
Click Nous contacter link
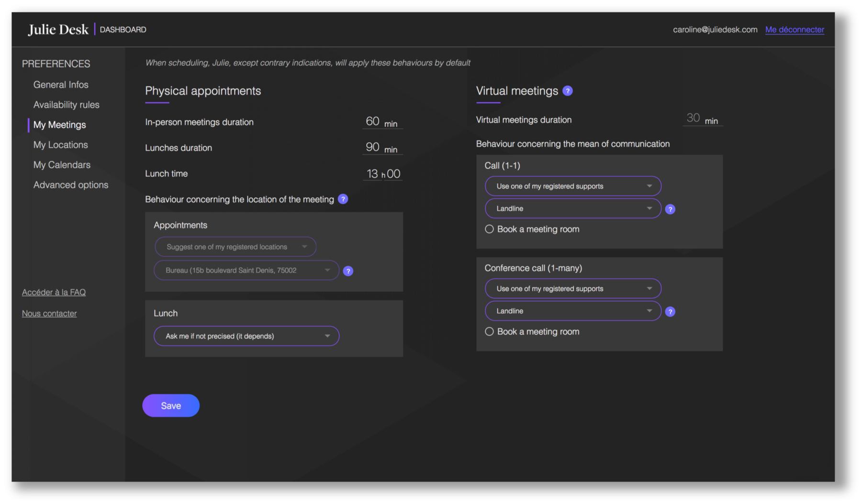click(49, 313)
